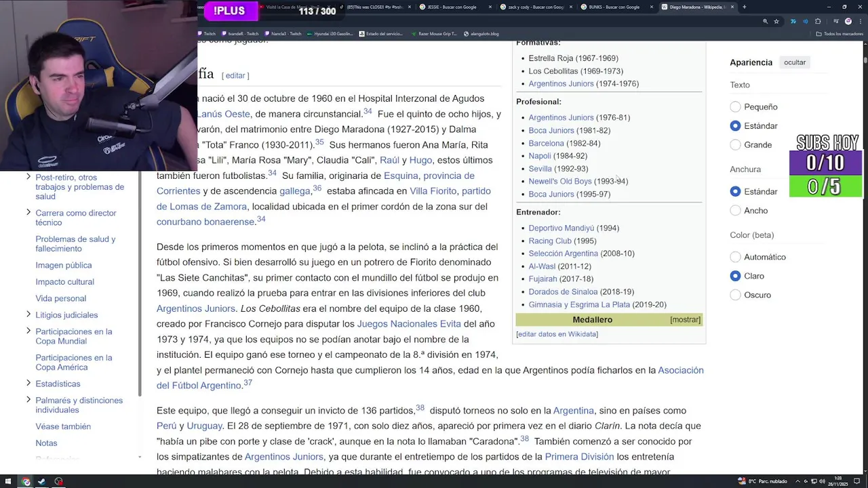Select the Estándar text size option

click(x=735, y=125)
